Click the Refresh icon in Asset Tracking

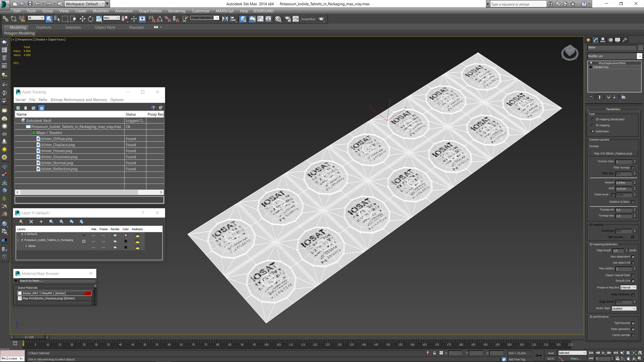pos(18,108)
